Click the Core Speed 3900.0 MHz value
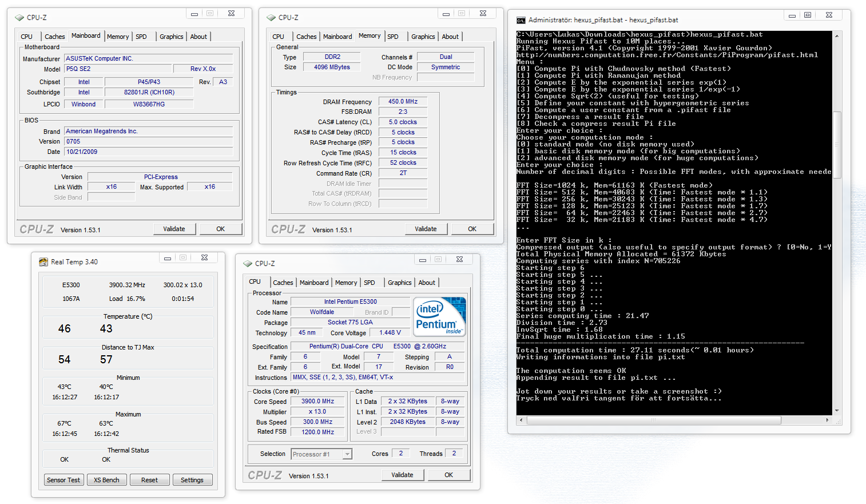The height and width of the screenshot is (504, 866). (318, 402)
